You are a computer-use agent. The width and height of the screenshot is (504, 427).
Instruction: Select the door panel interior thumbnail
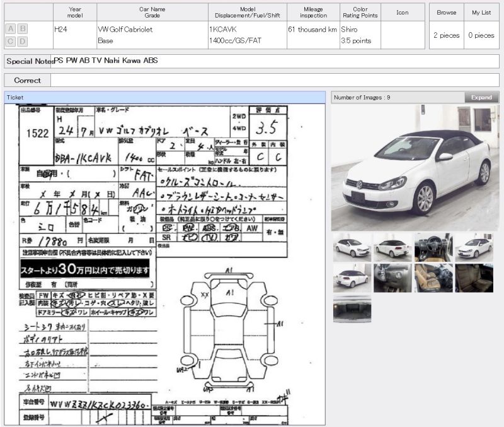[392, 278]
